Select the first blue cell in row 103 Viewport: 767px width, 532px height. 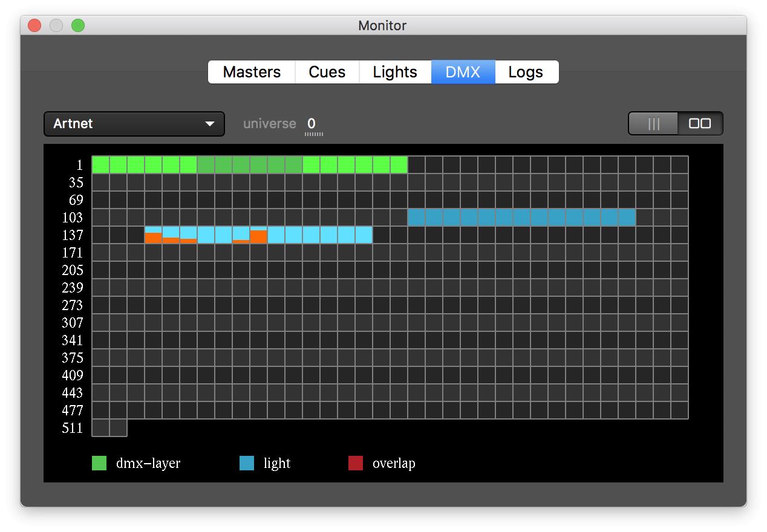416,217
